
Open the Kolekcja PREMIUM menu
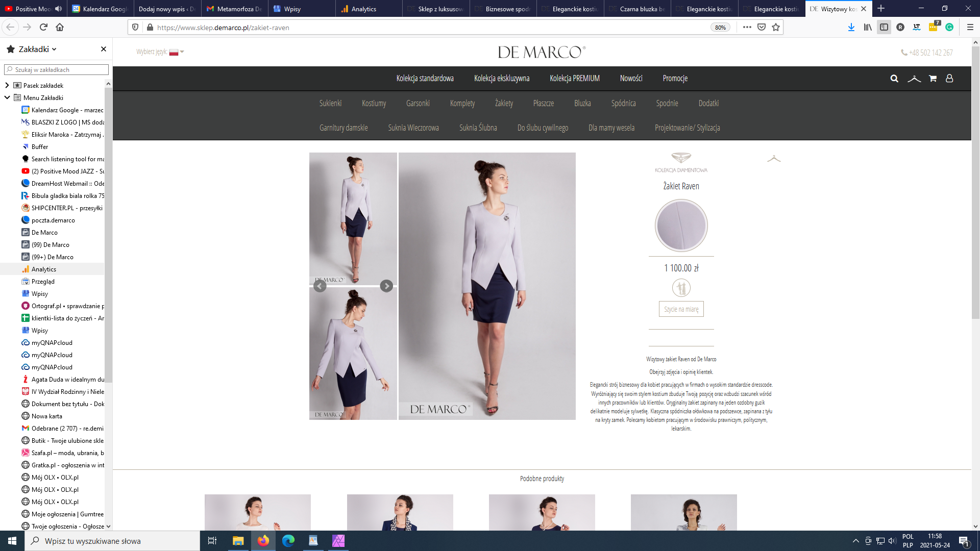tap(575, 79)
